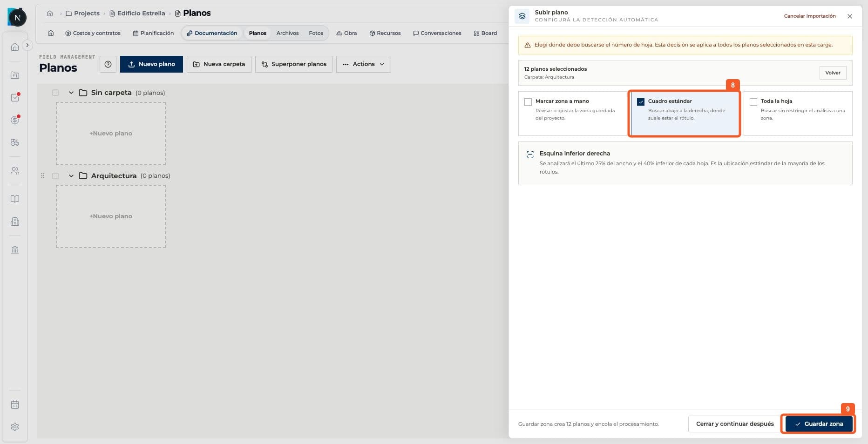The height and width of the screenshot is (444, 868).
Task: Click the Superponer planos button
Action: point(294,64)
